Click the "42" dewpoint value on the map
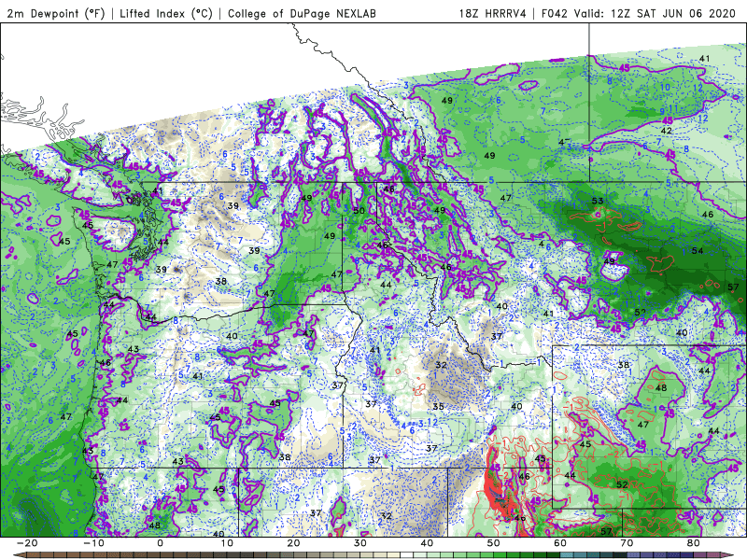 [666, 131]
